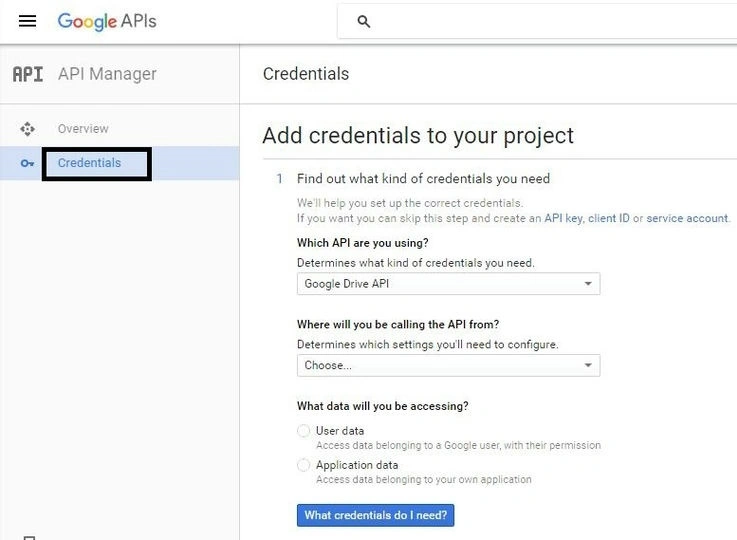Screen dimensions: 737x540
Task: Click the API Manager title text
Action: point(107,74)
